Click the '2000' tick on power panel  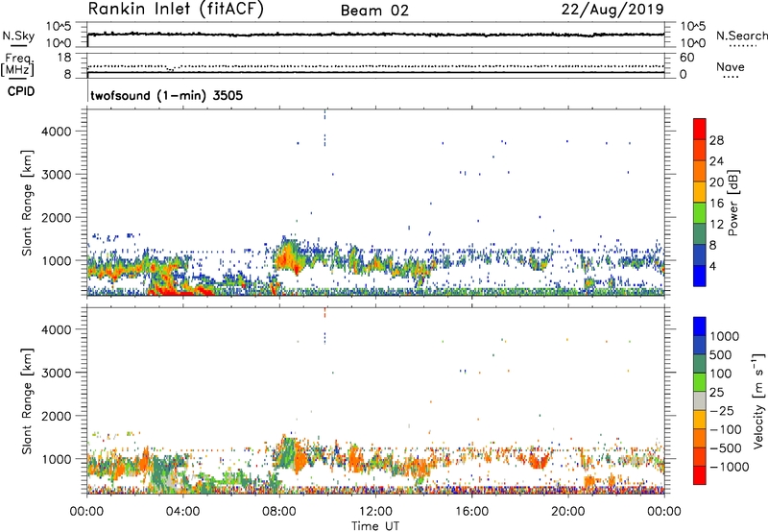tap(57, 217)
